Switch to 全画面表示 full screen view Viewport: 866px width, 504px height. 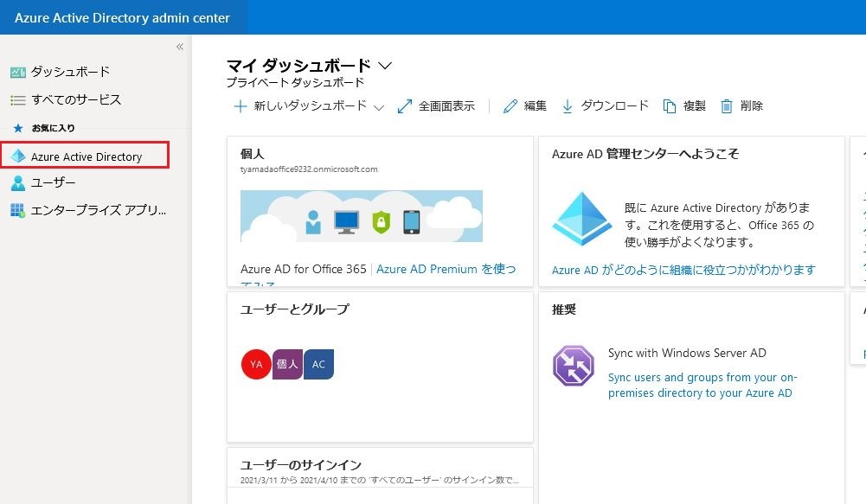(436, 106)
